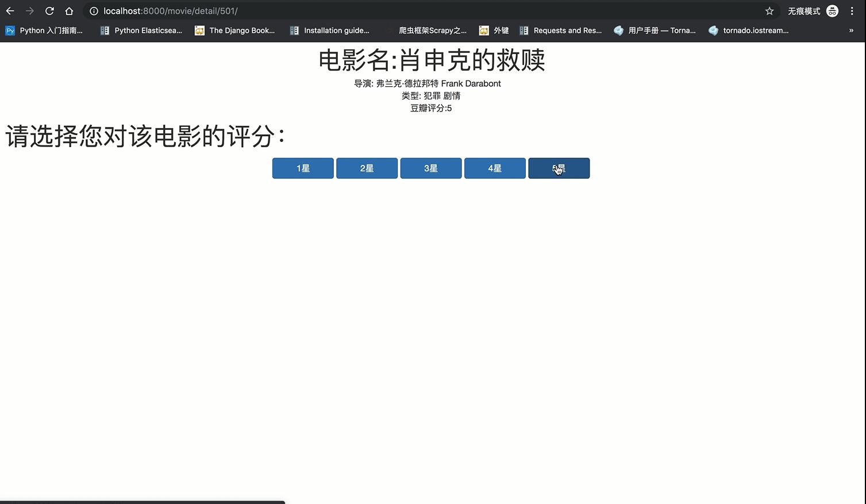This screenshot has width=866, height=504.
Task: Rate the movie 3星
Action: [431, 168]
